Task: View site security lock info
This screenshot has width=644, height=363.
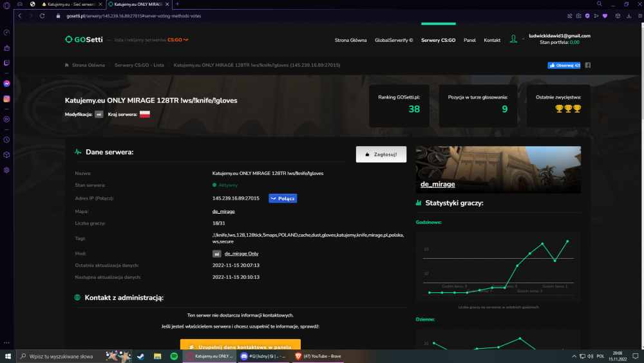Action: click(58, 16)
